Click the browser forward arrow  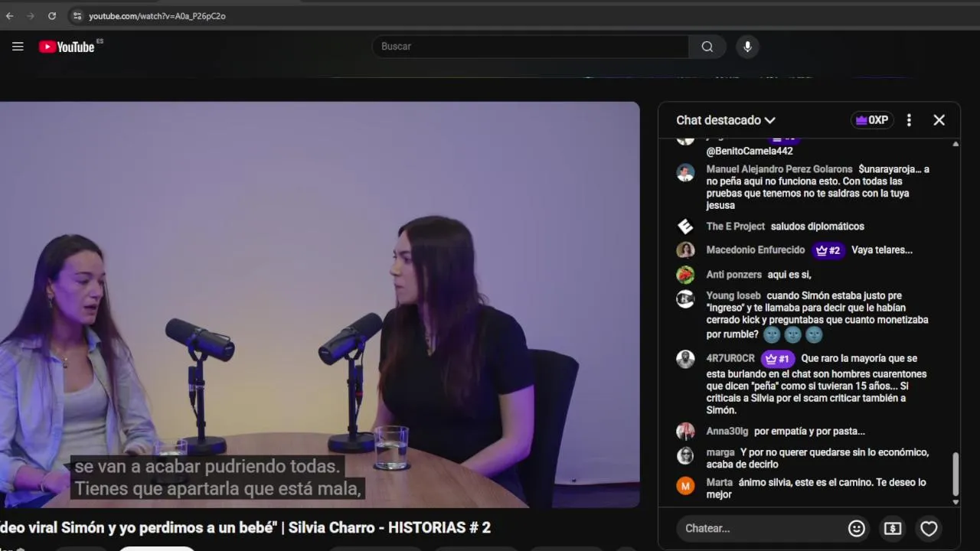pyautogui.click(x=31, y=15)
